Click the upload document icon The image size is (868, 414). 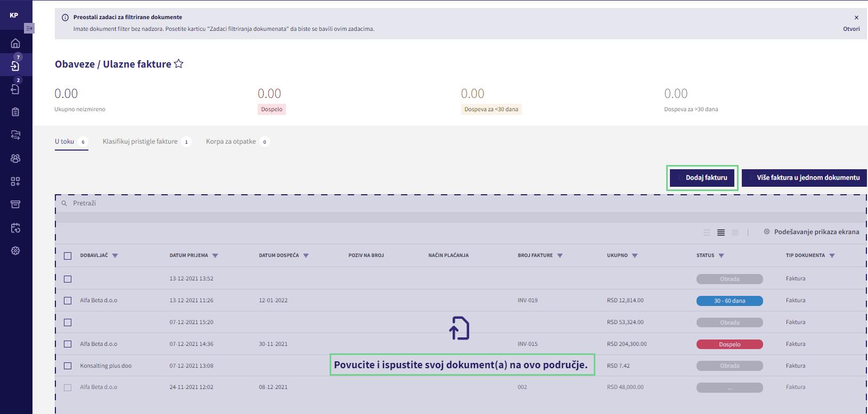pos(459,328)
